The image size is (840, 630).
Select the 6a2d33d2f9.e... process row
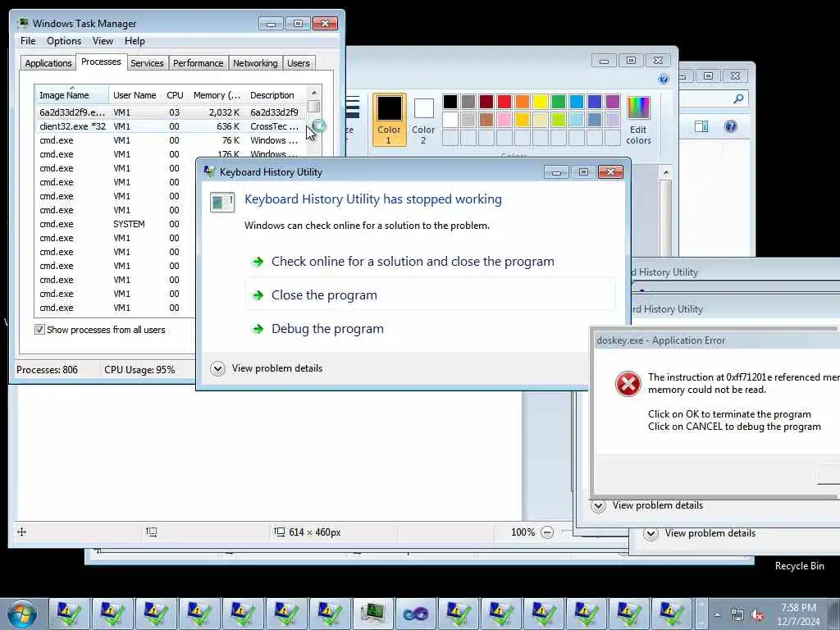(171, 112)
